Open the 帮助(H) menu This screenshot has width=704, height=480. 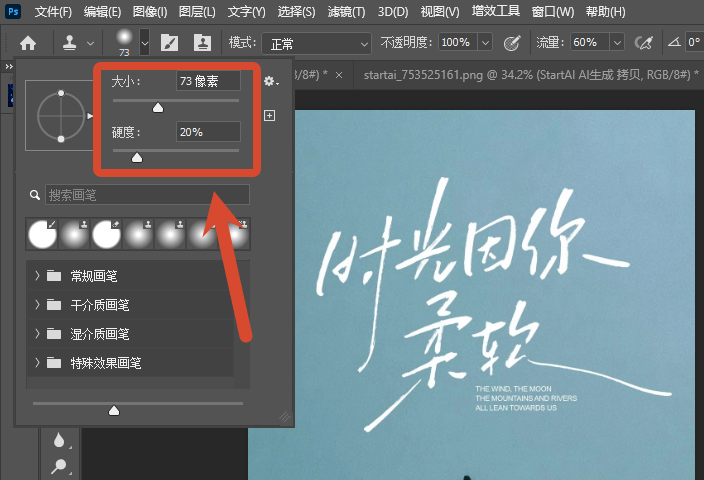coord(606,11)
